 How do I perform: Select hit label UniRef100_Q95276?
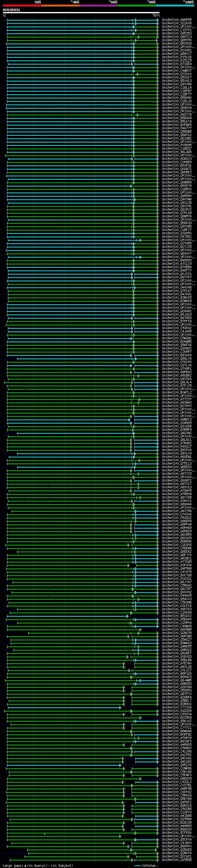click(177, 765)
